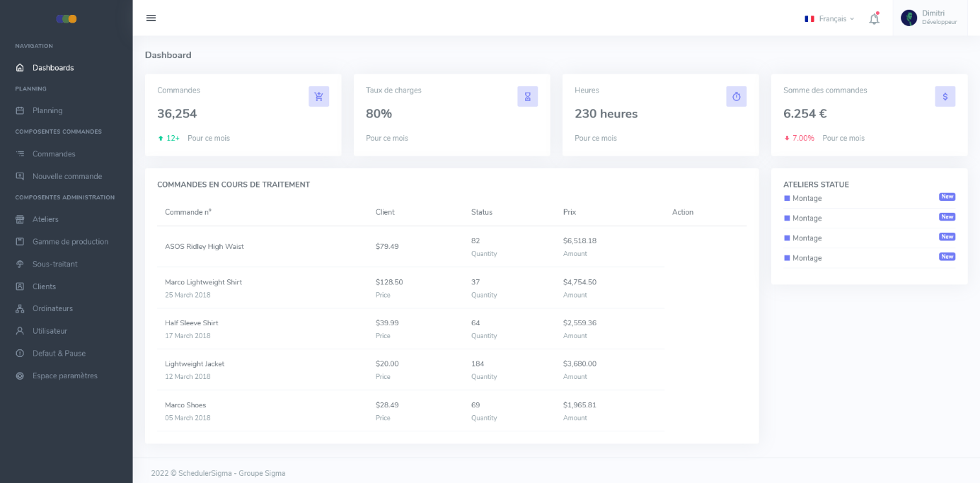
Task: Click the 36,254 Commandes value
Action: pyautogui.click(x=177, y=114)
